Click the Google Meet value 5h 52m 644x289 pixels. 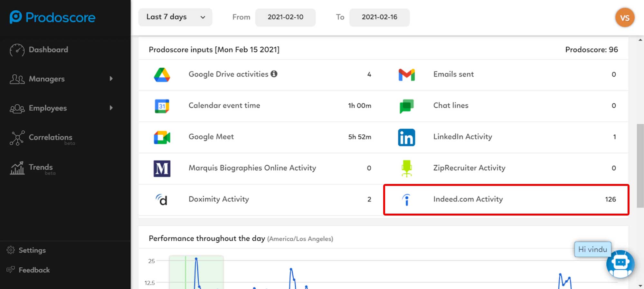tap(360, 137)
